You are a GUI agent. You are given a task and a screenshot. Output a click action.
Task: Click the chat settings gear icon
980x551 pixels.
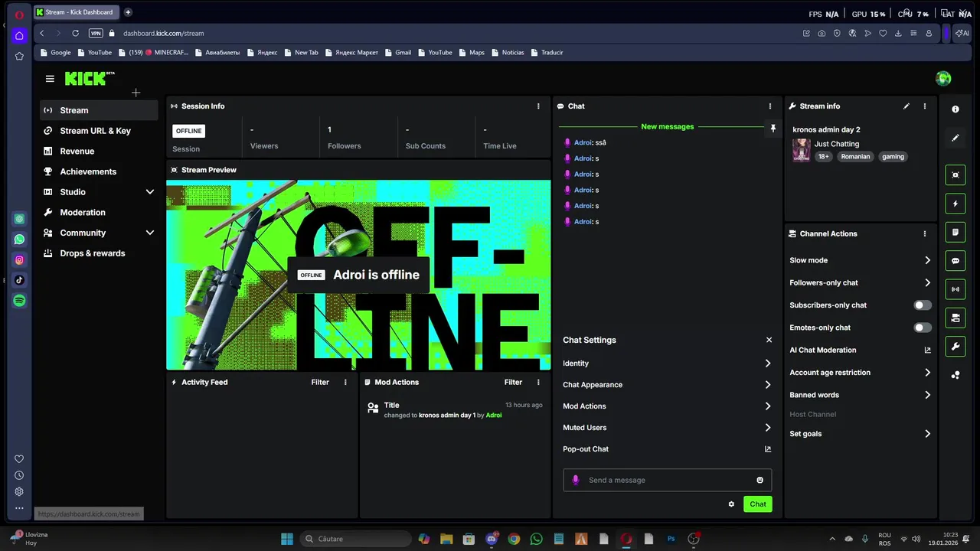pos(731,504)
